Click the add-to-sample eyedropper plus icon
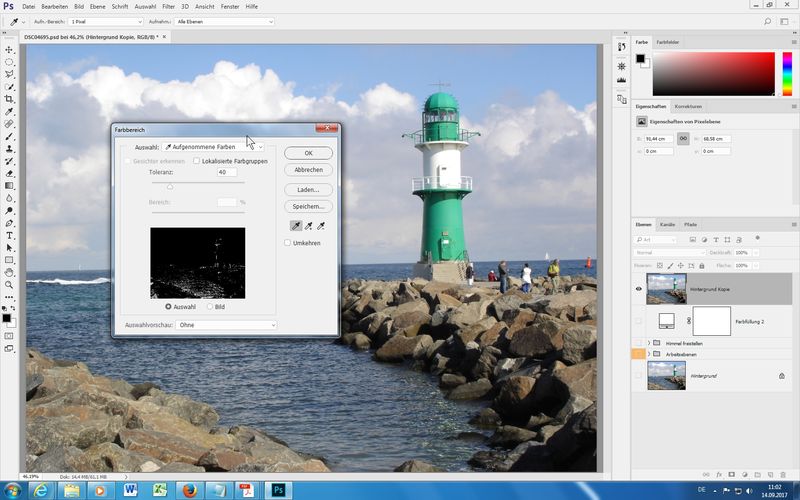 307,226
